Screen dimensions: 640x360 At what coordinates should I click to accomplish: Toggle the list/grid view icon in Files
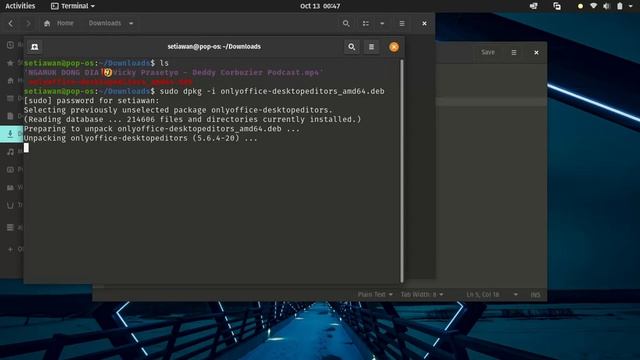366,23
